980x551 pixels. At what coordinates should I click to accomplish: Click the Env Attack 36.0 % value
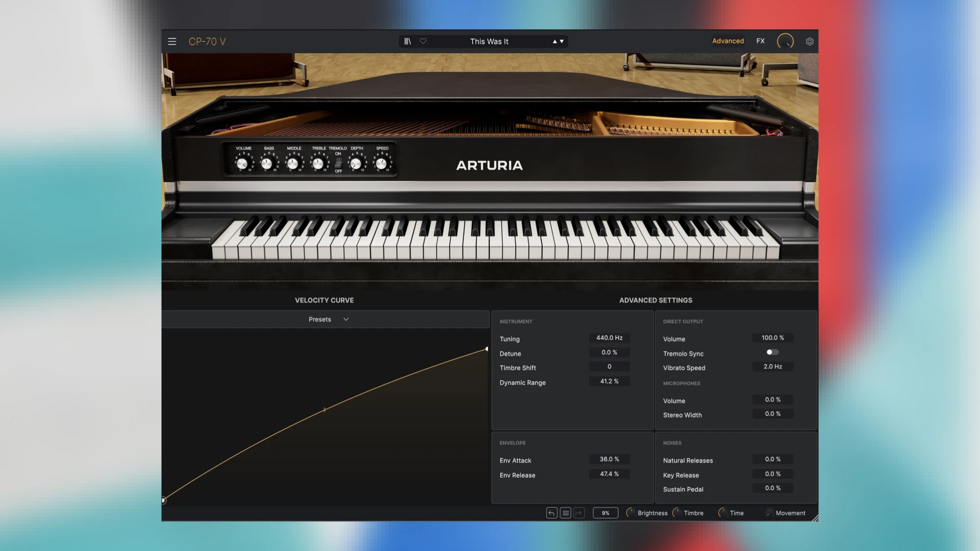coord(609,459)
